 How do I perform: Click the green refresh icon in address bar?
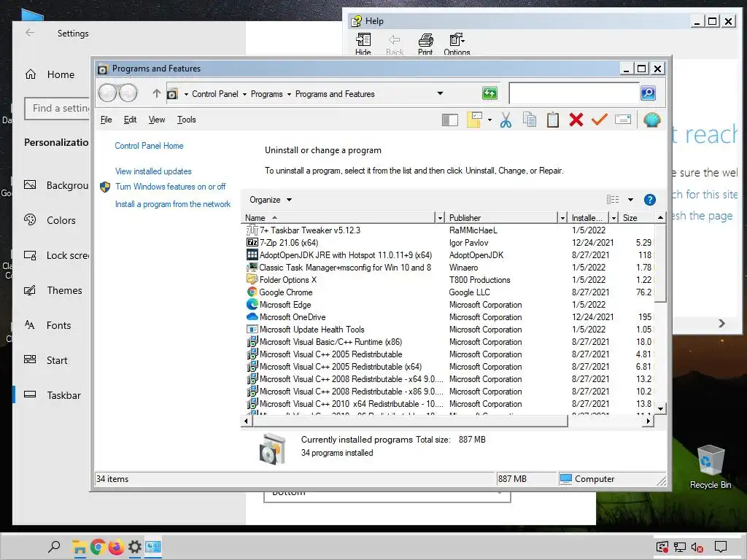click(x=489, y=93)
